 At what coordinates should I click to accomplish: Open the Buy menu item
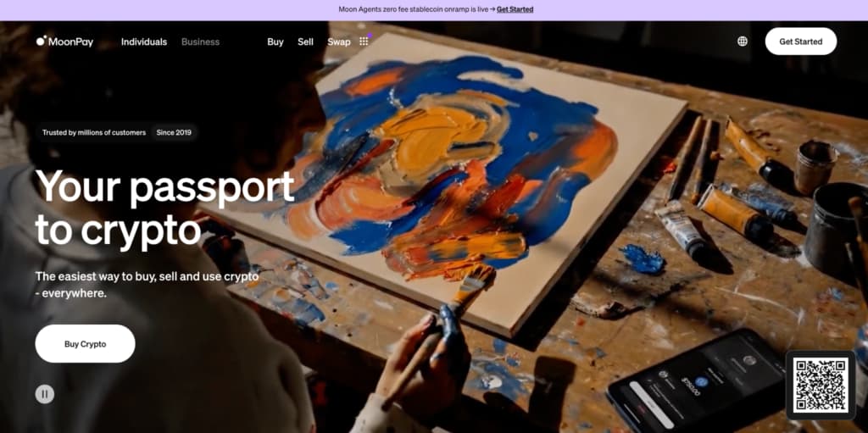(275, 42)
